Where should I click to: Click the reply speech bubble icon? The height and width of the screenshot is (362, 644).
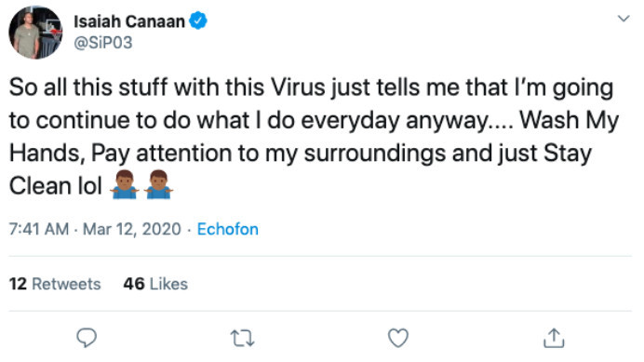[87, 338]
